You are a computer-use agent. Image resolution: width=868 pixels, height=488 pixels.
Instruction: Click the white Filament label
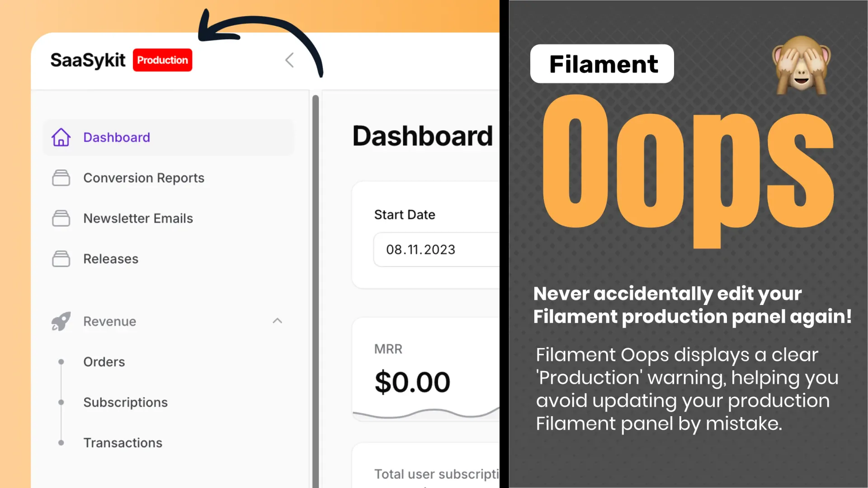[602, 64]
